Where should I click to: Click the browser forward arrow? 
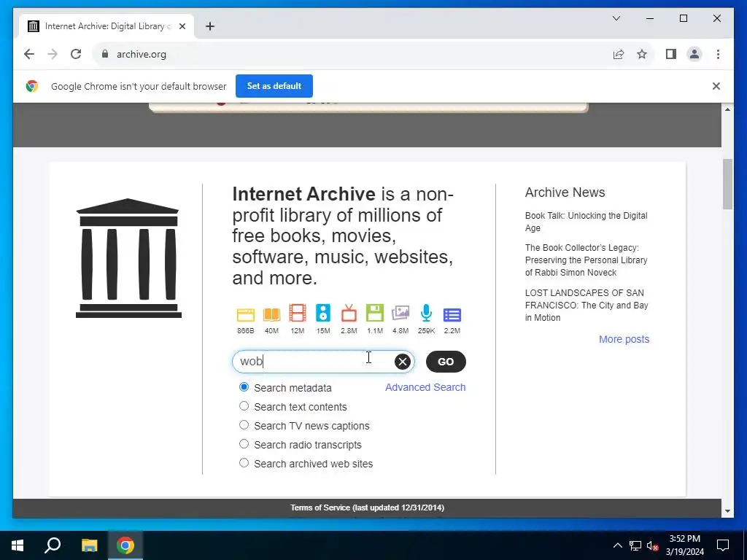pyautogui.click(x=53, y=54)
